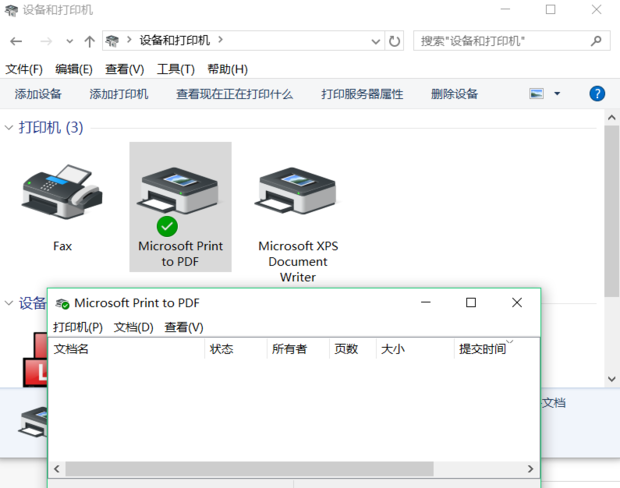Click the red device icon under 设备
Screen dimensions: 620x488
pos(35,359)
